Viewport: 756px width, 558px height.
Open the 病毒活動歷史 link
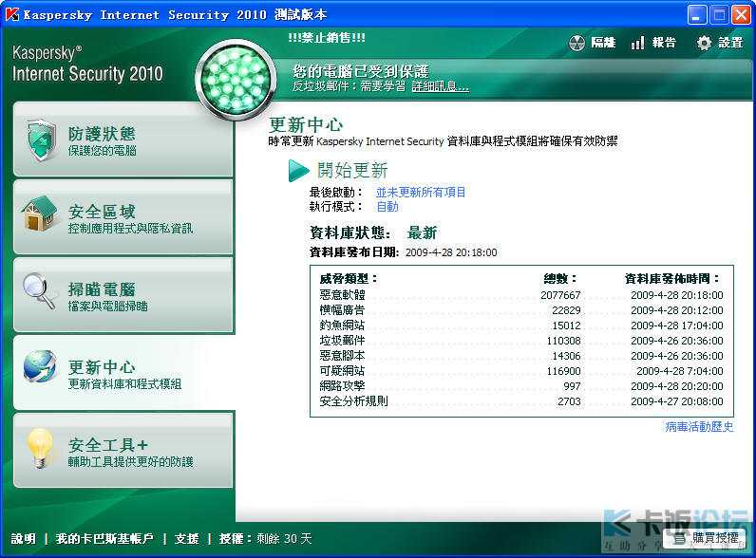tap(699, 426)
